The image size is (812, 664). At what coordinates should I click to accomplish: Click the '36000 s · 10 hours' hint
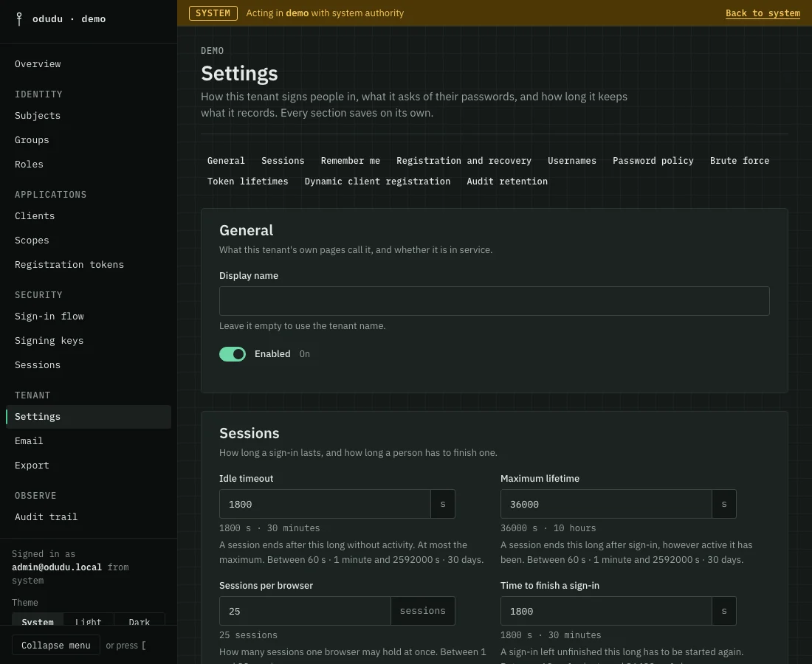[548, 528]
